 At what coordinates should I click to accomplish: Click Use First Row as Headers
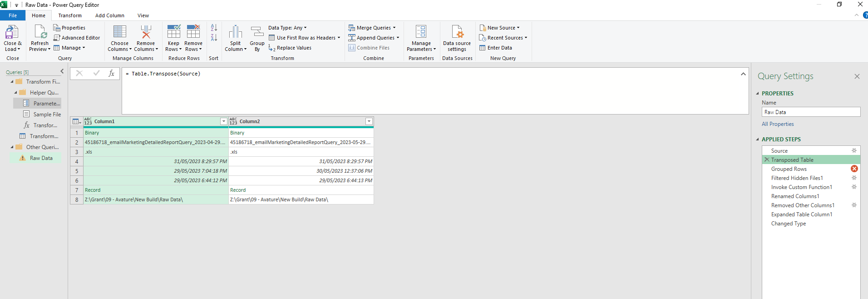pyautogui.click(x=304, y=38)
